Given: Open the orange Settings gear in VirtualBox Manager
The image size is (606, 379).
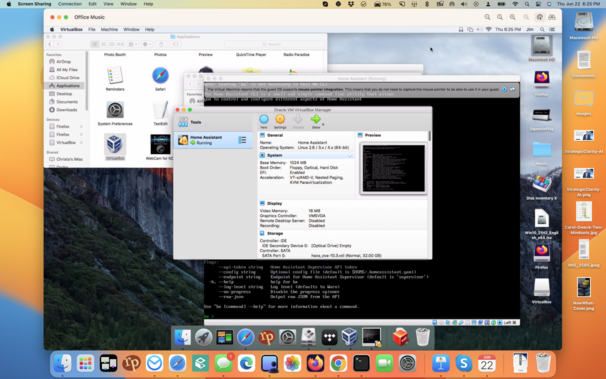Looking at the screenshot, I should [280, 120].
